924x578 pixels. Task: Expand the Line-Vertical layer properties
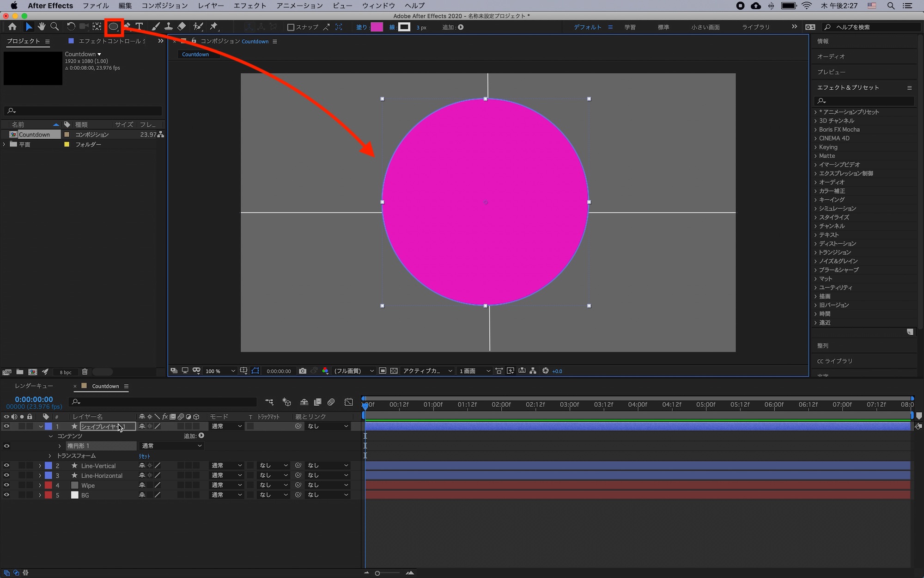pyautogui.click(x=40, y=466)
